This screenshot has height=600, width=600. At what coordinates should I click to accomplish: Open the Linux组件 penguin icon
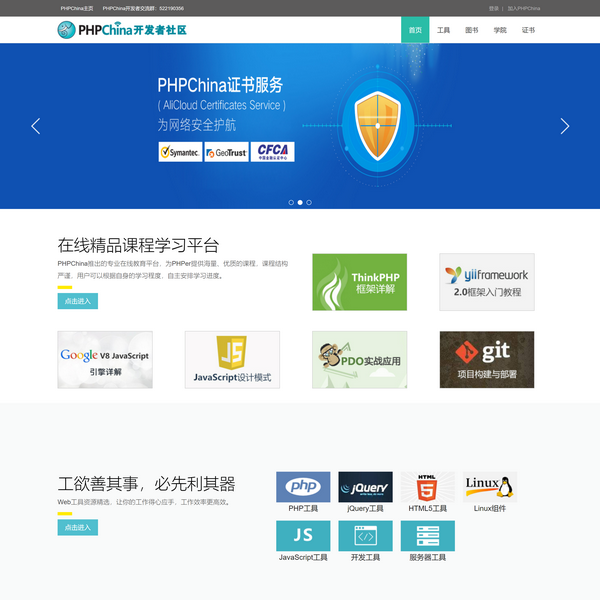point(489,487)
